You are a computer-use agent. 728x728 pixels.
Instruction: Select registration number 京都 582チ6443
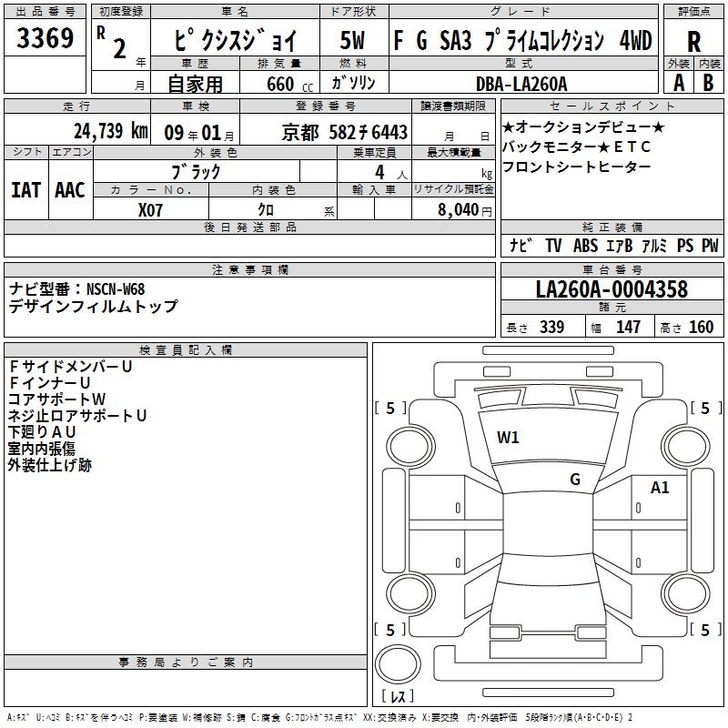pyautogui.click(x=345, y=133)
